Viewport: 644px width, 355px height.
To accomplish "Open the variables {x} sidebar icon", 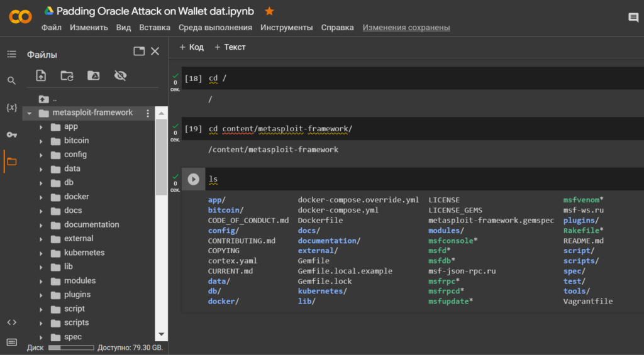I will pyautogui.click(x=11, y=107).
